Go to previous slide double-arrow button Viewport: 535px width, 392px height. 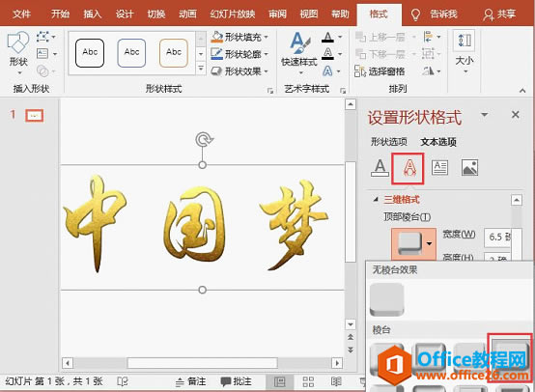click(351, 337)
